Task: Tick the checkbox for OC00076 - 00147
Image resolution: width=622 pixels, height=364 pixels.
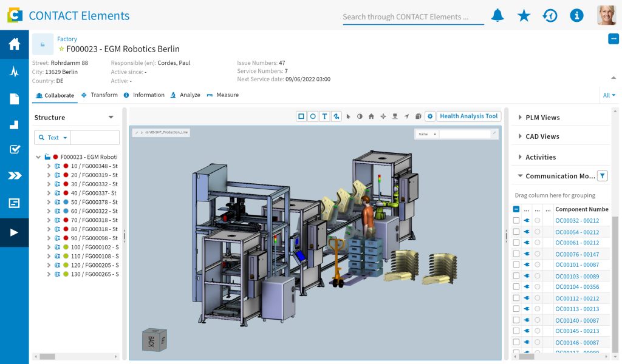Action: click(x=516, y=254)
